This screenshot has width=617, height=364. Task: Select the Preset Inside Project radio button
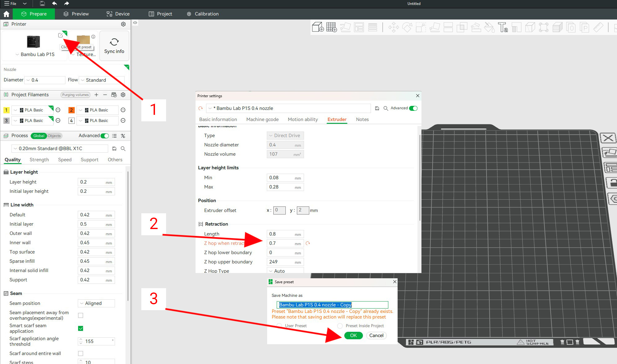[340, 326]
